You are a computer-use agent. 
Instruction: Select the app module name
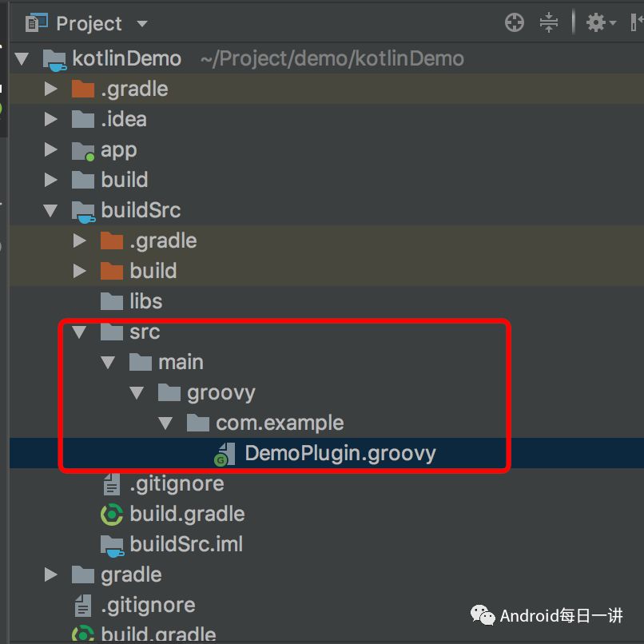[x=119, y=151]
